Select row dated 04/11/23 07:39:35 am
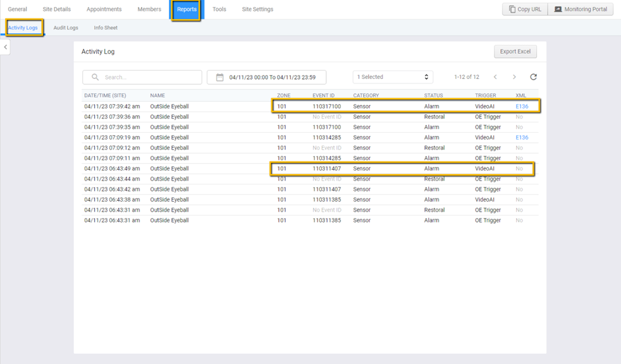 pyautogui.click(x=310, y=127)
